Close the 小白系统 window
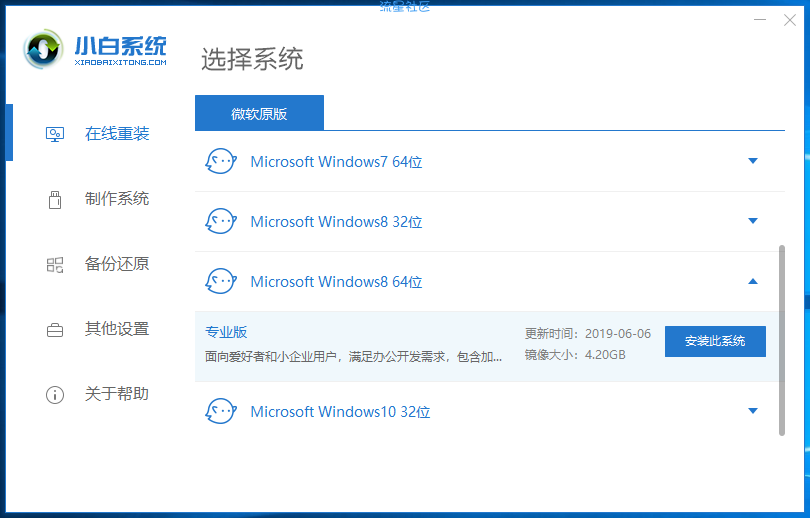The image size is (810, 518). [x=790, y=20]
